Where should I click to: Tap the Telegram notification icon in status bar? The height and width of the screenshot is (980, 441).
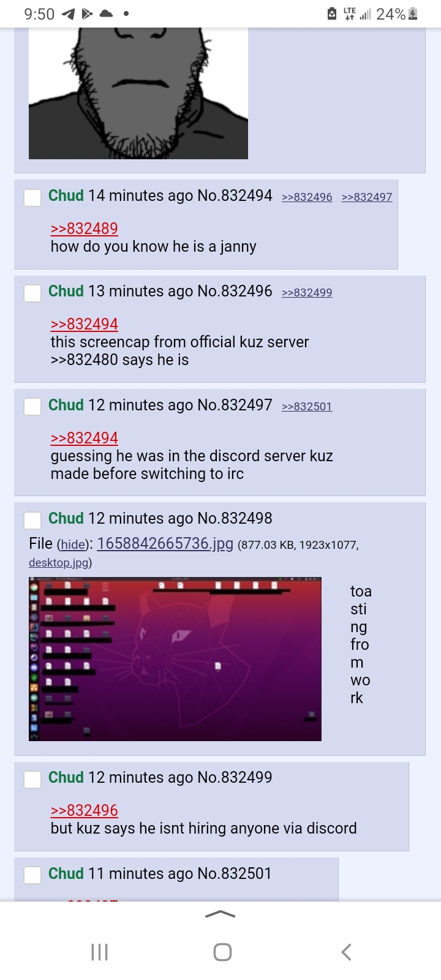(x=68, y=13)
